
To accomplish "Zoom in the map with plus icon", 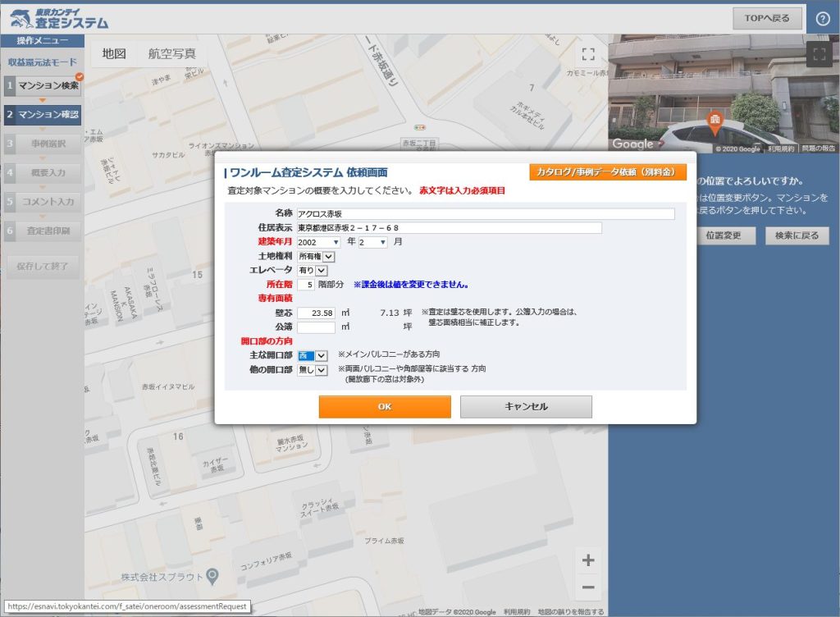I will click(x=588, y=561).
